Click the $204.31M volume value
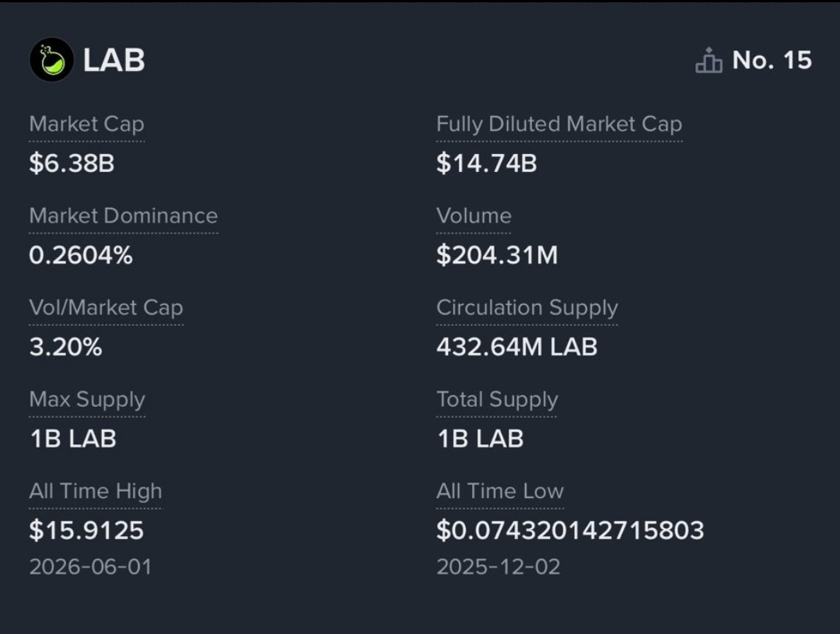This screenshot has width=840, height=634. [x=497, y=255]
